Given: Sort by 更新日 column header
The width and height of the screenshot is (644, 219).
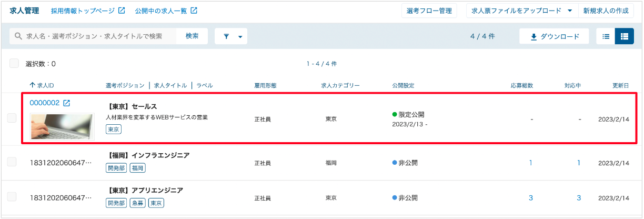Looking at the screenshot, I should 620,85.
